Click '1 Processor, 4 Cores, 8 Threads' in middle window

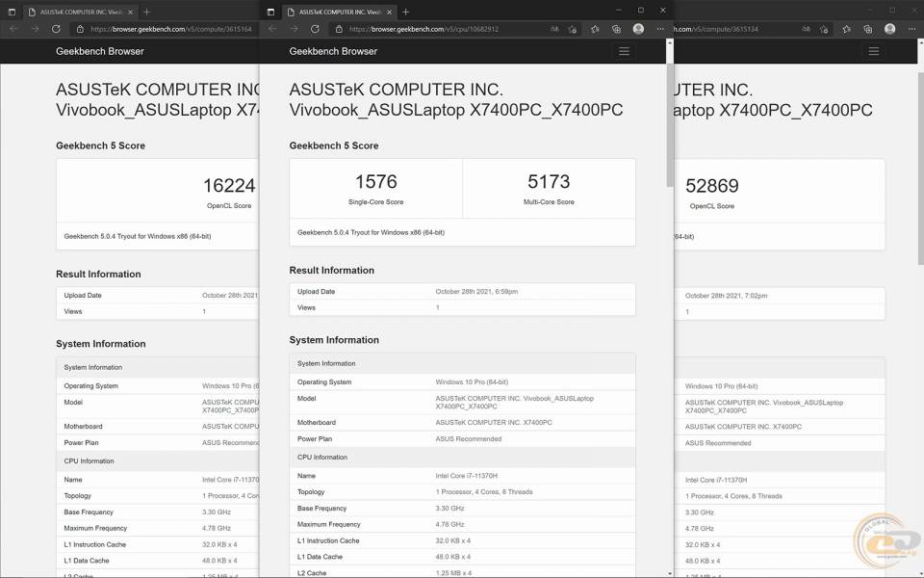coord(484,492)
